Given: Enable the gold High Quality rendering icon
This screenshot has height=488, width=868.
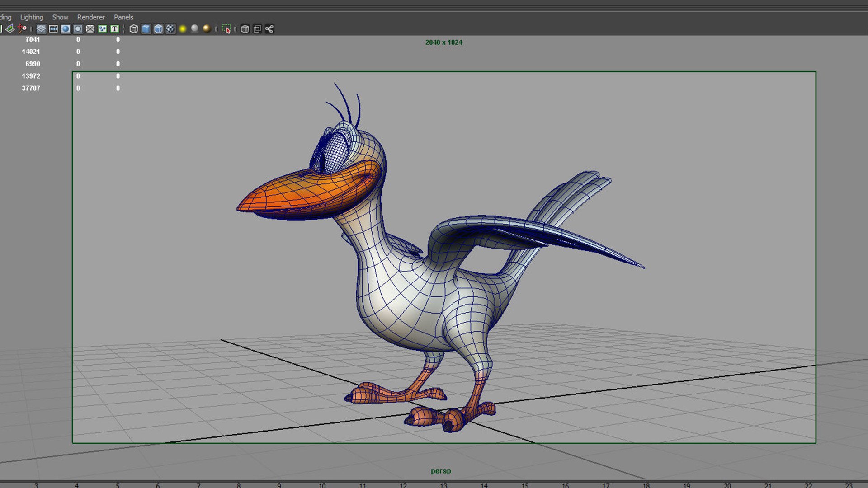Looking at the screenshot, I should coord(207,29).
